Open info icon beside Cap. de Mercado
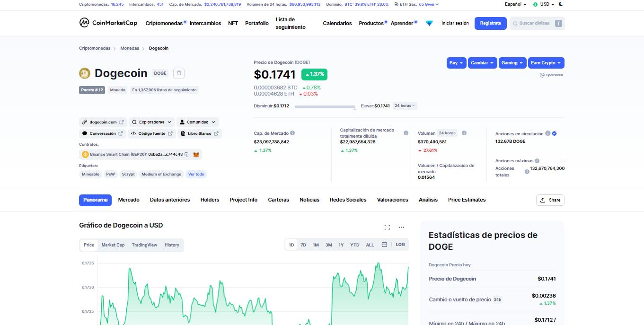This screenshot has height=325, width=644. (x=292, y=133)
